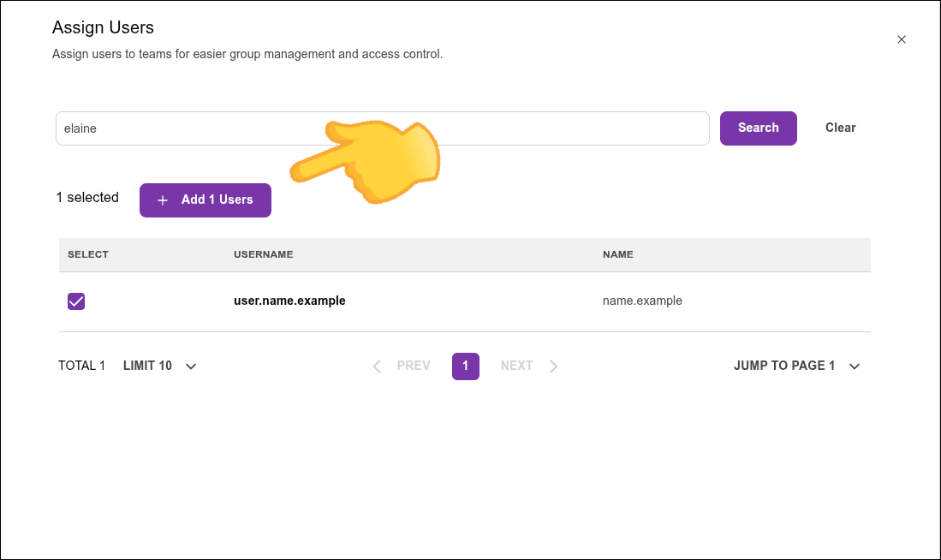Select the NAME column header

coord(617,254)
